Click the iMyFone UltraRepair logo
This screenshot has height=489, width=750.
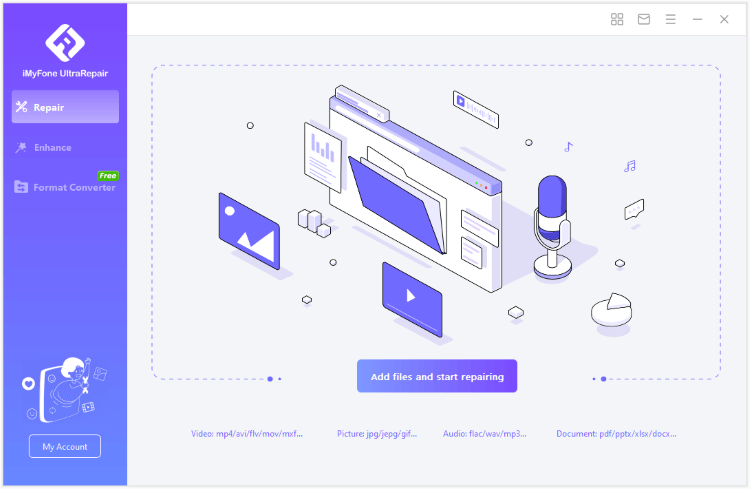(x=65, y=42)
